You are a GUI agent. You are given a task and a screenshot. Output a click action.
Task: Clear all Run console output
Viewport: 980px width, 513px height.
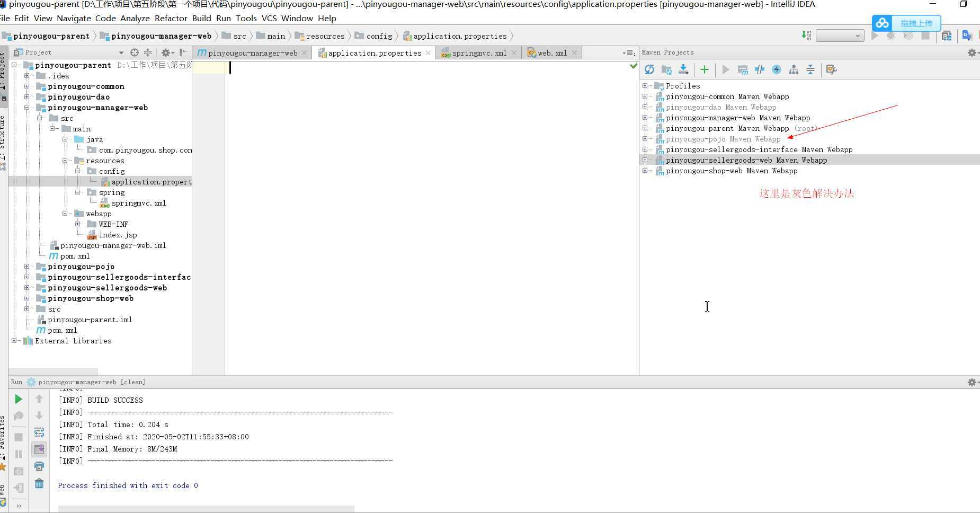[x=39, y=483]
